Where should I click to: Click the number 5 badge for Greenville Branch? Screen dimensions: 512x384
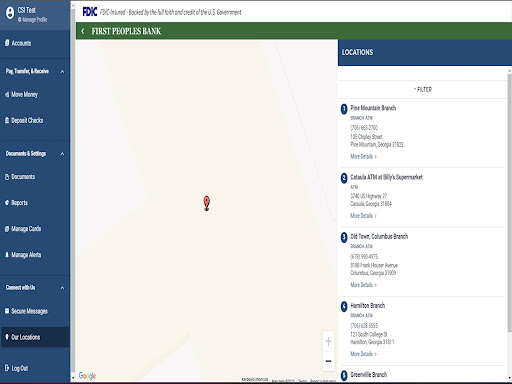(x=344, y=375)
